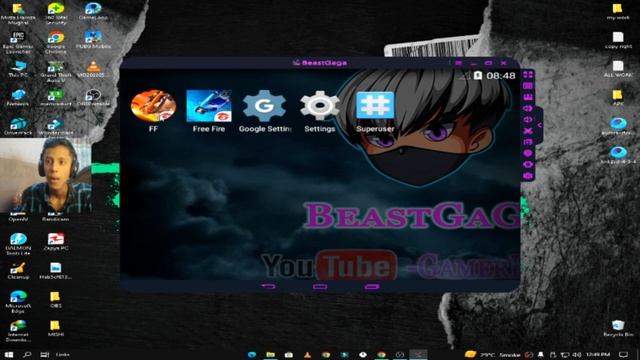640x360 pixels.
Task: Open File Explorer from the taskbar
Action: coord(270,355)
